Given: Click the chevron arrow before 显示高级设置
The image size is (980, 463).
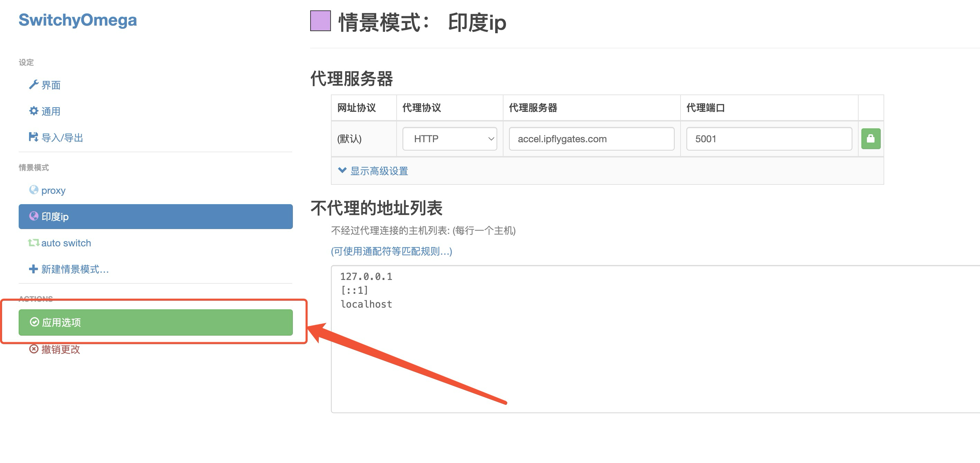Looking at the screenshot, I should pos(342,170).
